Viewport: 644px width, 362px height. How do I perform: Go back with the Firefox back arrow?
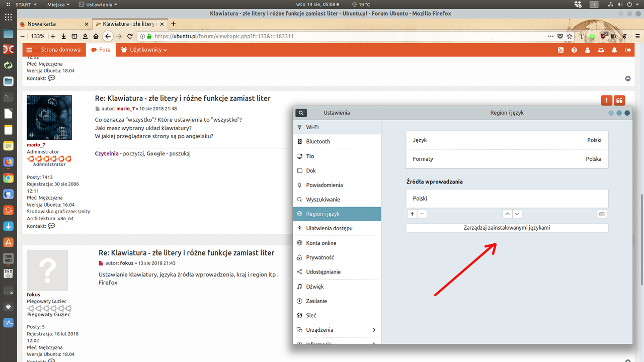pos(108,36)
